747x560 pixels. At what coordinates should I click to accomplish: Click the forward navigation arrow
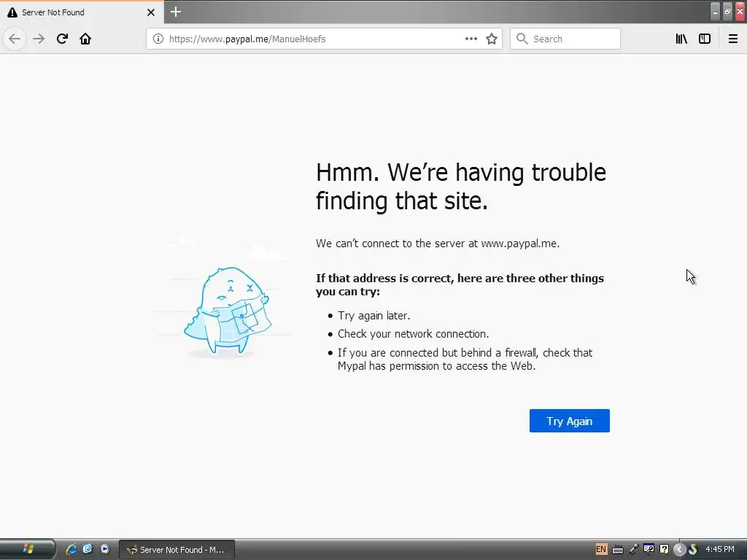[39, 39]
